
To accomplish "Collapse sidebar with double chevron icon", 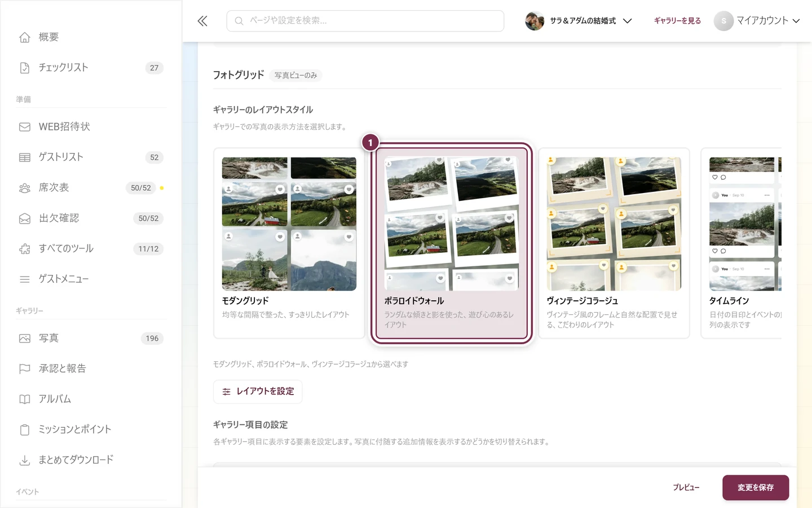I will 202,21.
